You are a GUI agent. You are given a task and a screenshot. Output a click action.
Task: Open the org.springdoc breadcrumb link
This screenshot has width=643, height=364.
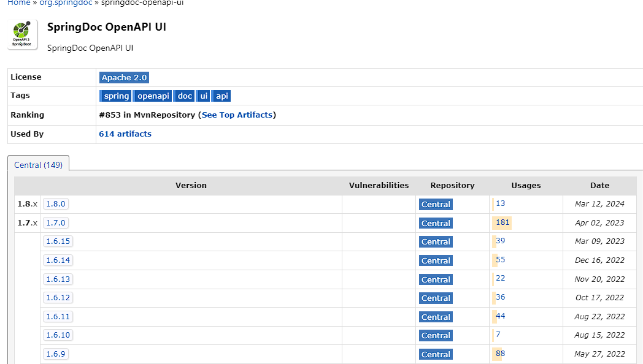(66, 3)
